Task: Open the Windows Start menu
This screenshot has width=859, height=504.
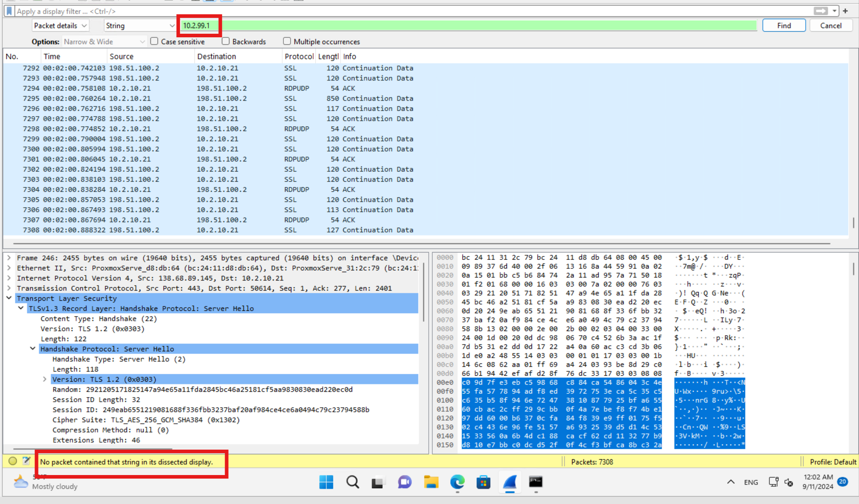Action: pos(326,482)
